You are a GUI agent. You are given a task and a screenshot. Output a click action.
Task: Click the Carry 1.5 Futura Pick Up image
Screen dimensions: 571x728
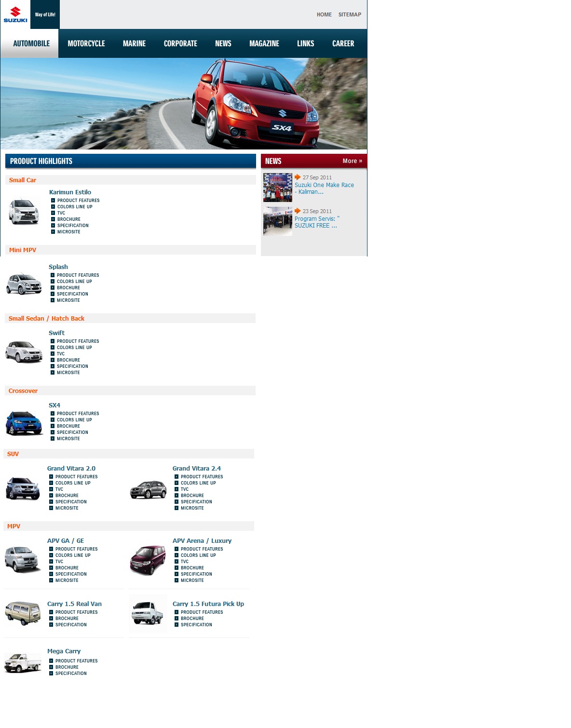pos(148,614)
